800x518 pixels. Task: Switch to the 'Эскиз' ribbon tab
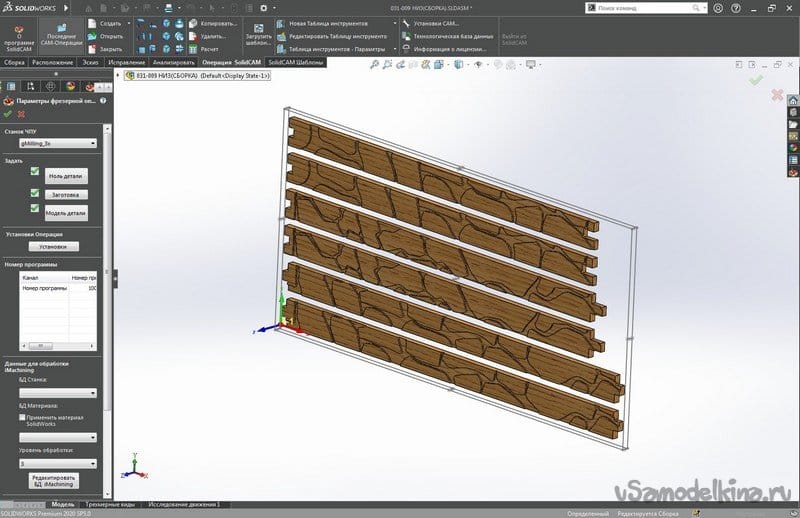[x=90, y=62]
